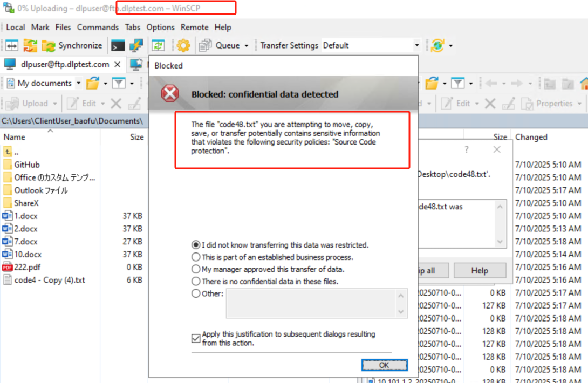This screenshot has height=383, width=588.
Task: Click the green Refresh toolbar icon
Action: tap(158, 46)
